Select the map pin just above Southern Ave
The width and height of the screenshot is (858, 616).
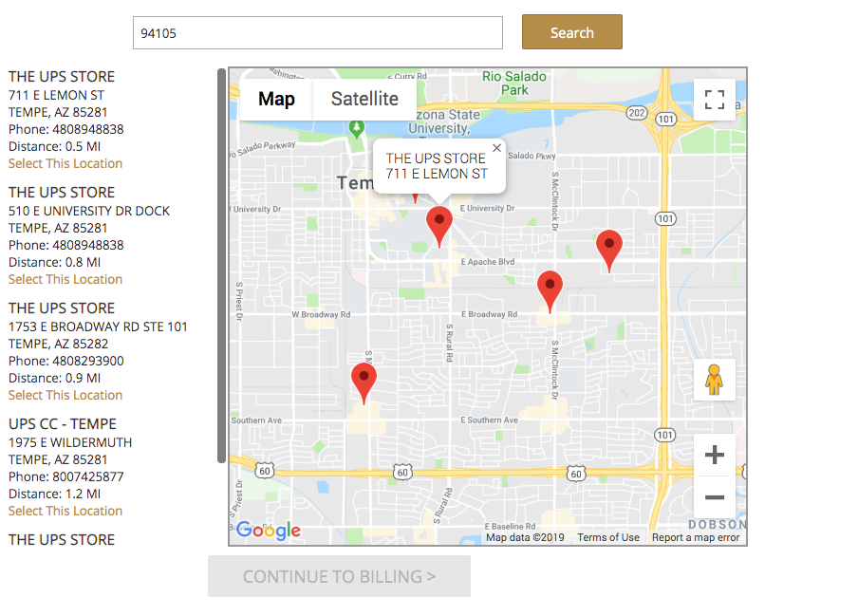click(364, 383)
